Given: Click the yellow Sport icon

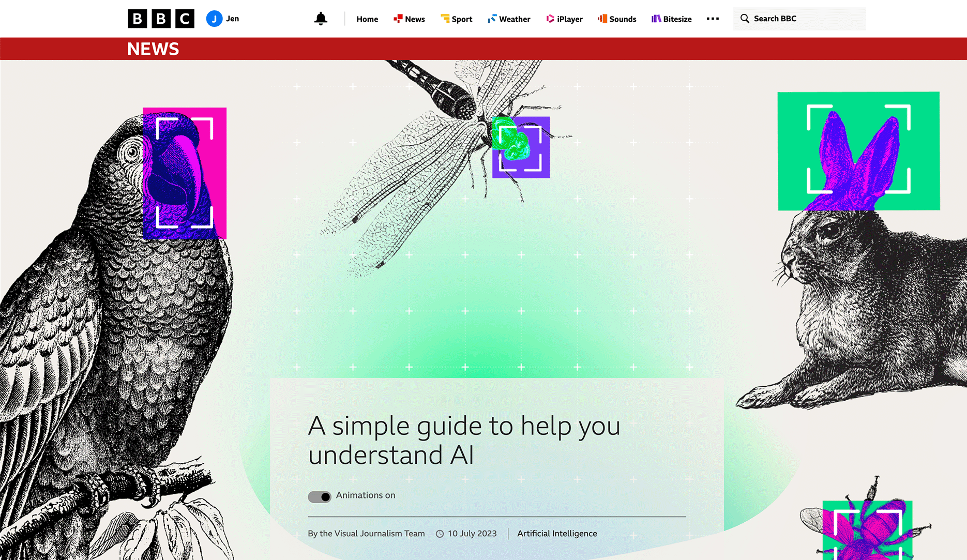Looking at the screenshot, I should click(445, 19).
